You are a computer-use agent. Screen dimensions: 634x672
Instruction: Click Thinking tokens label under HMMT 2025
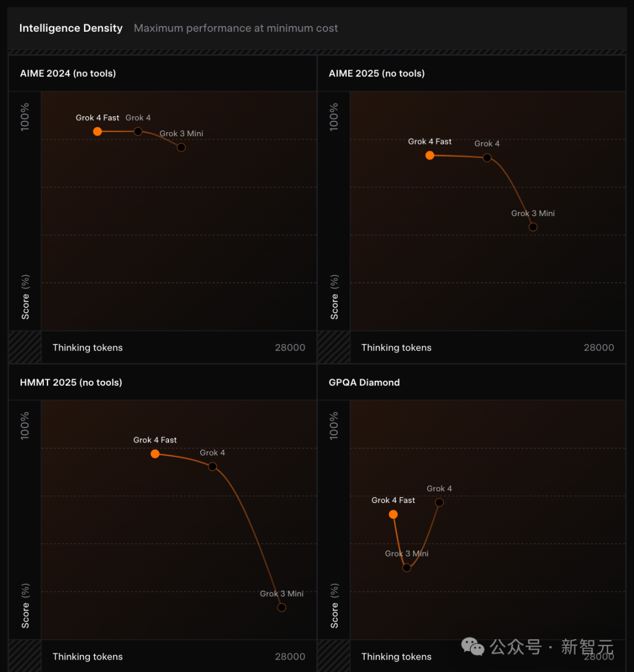87,657
